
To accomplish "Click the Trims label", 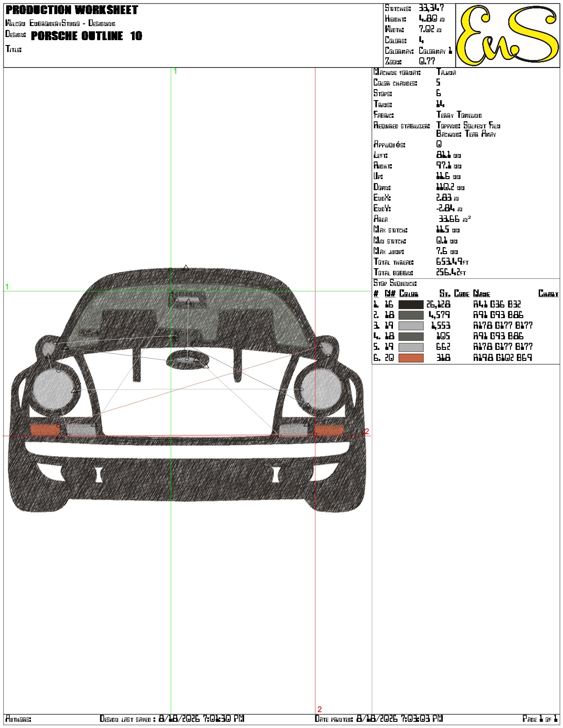I will point(383,104).
